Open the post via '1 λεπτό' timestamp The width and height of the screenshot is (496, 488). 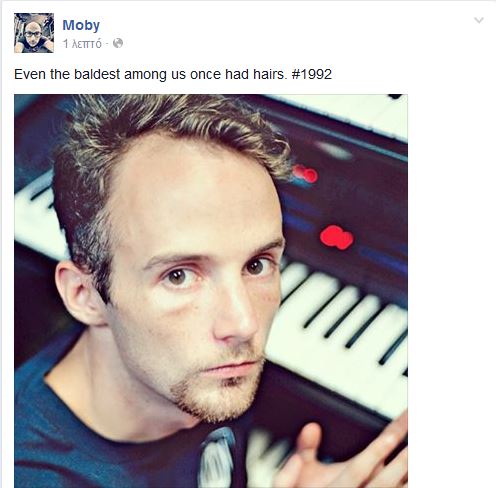pos(82,44)
